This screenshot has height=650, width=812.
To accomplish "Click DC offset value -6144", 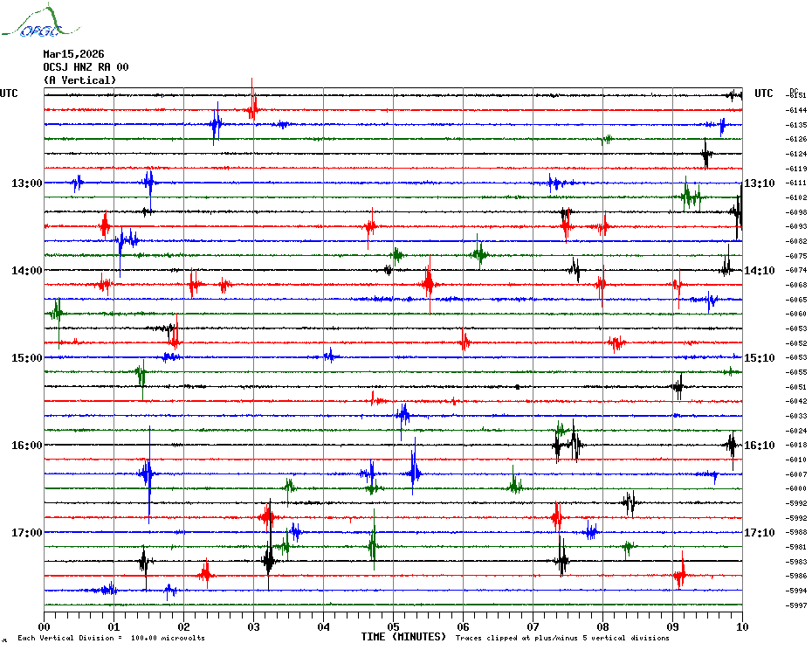I will (x=796, y=110).
